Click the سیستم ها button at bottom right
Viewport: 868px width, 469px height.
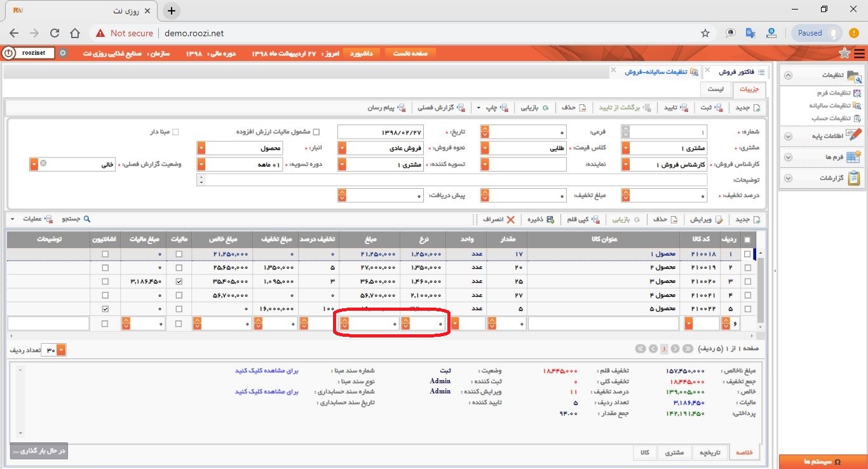(x=824, y=461)
